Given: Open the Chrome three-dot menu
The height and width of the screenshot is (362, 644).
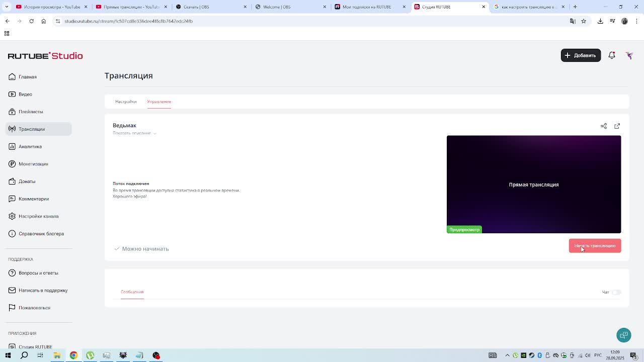Looking at the screenshot, I should 636,21.
